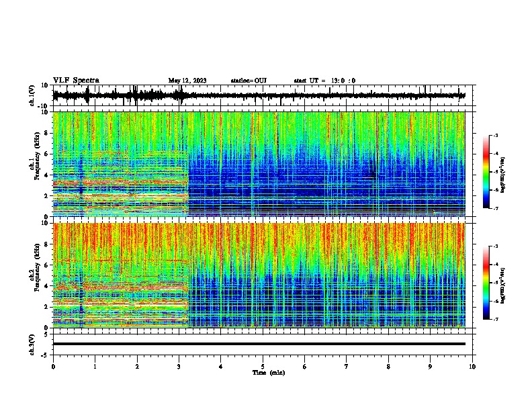Click the time axis tick label "7"

tap(347, 367)
